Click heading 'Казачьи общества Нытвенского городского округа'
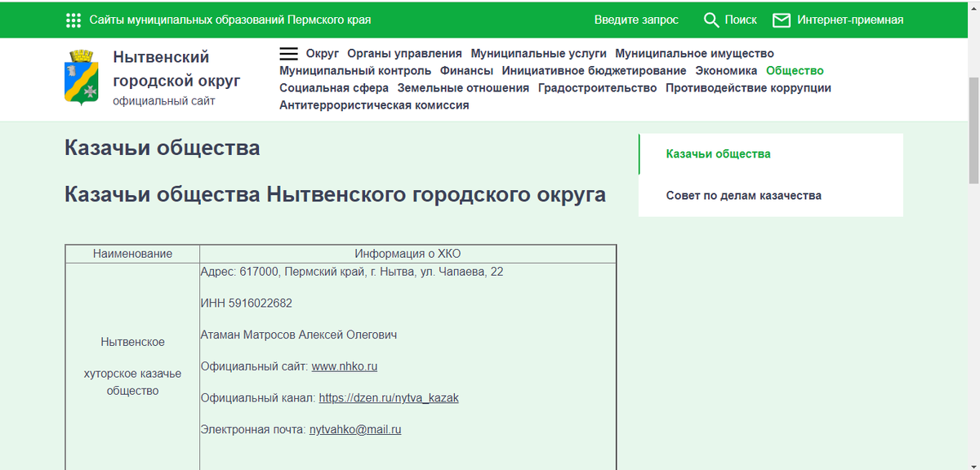The image size is (980, 470). (335, 195)
